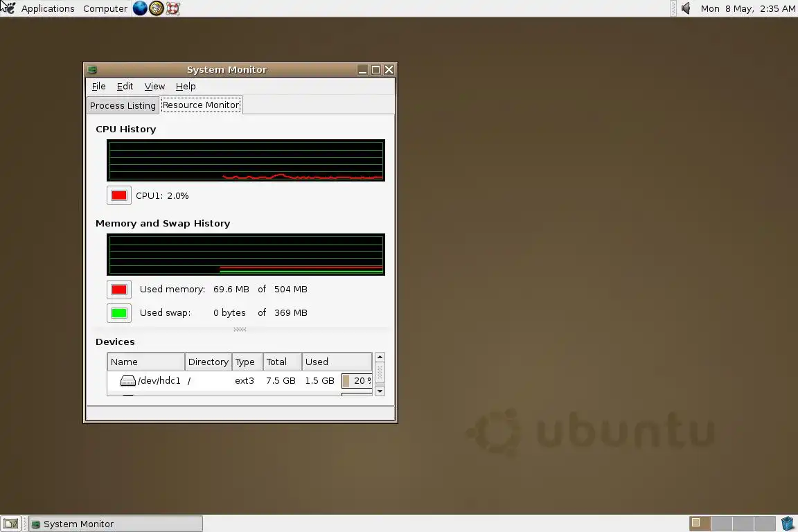Change the Used memory red color swatch
The image size is (798, 532).
(119, 289)
